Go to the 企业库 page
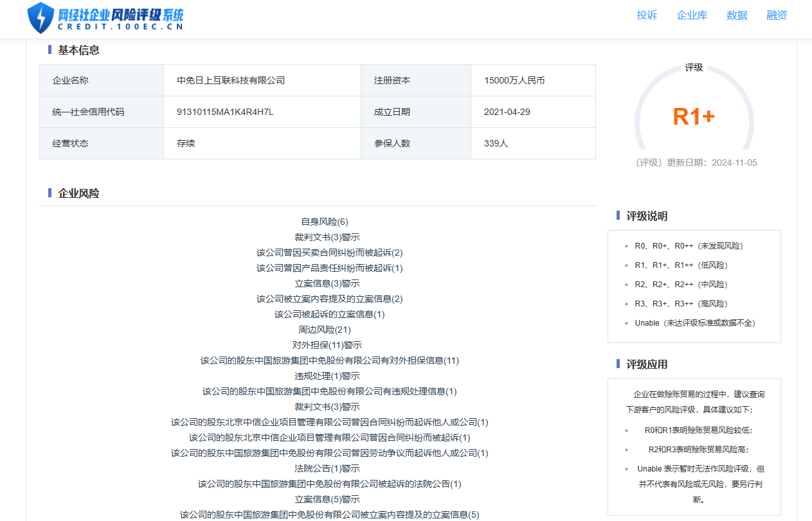Image resolution: width=812 pixels, height=521 pixels. click(692, 15)
